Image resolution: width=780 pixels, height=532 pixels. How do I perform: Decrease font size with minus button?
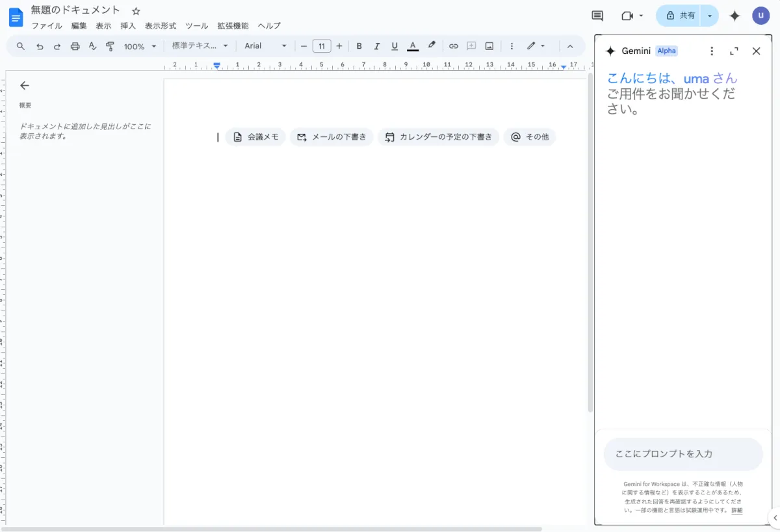tap(304, 46)
